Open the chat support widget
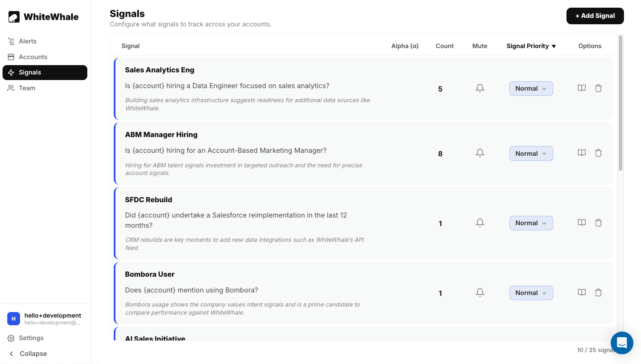The width and height of the screenshot is (641, 364). [622, 343]
